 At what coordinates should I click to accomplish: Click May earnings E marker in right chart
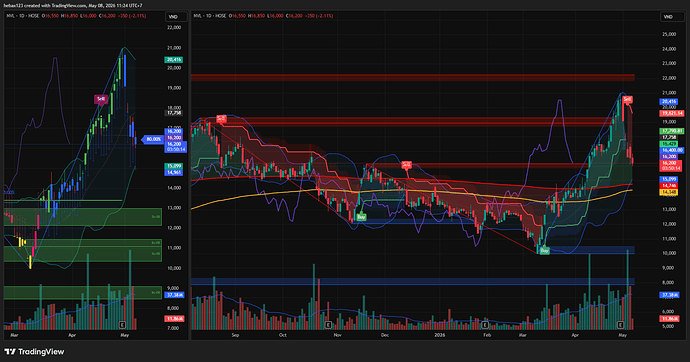coord(620,325)
